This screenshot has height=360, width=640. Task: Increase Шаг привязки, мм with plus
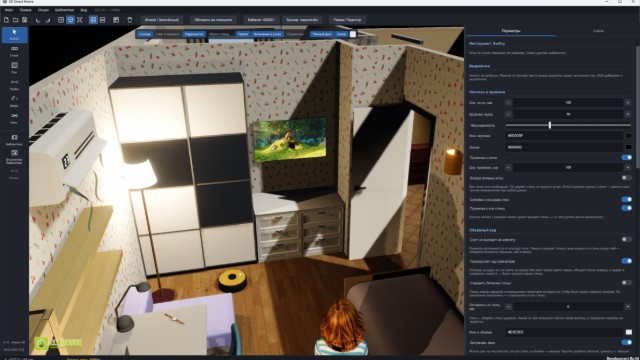pos(628,167)
